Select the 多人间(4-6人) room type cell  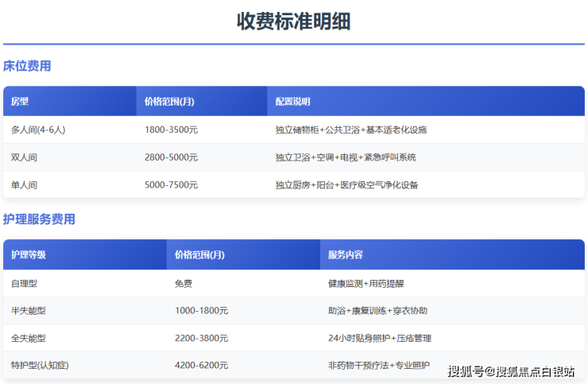pos(38,130)
